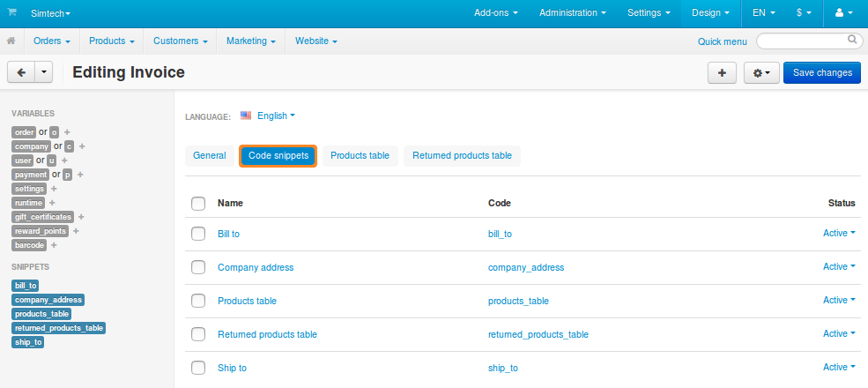Image resolution: width=868 pixels, height=388 pixels.
Task: Go to the home dashboard icon
Action: point(11,41)
